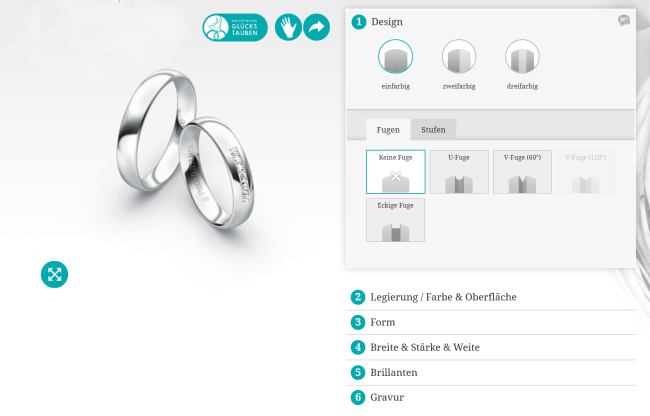Screen dimensions: 650x416
Task: Click the Glücks Tauben logo badge
Action: point(235,27)
